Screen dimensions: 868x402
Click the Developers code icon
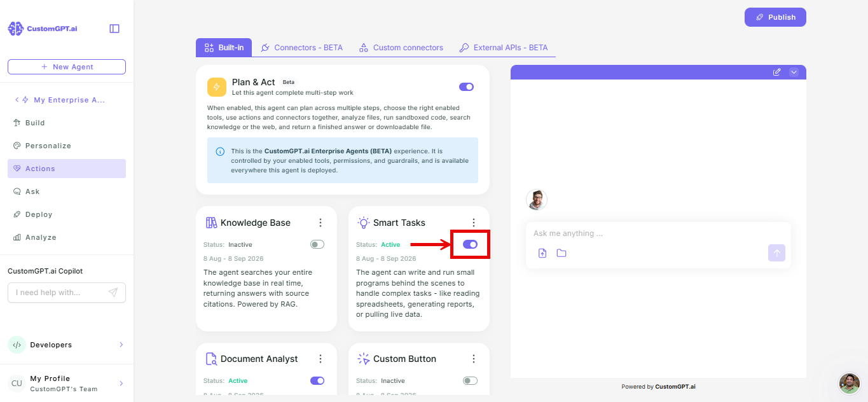17,345
